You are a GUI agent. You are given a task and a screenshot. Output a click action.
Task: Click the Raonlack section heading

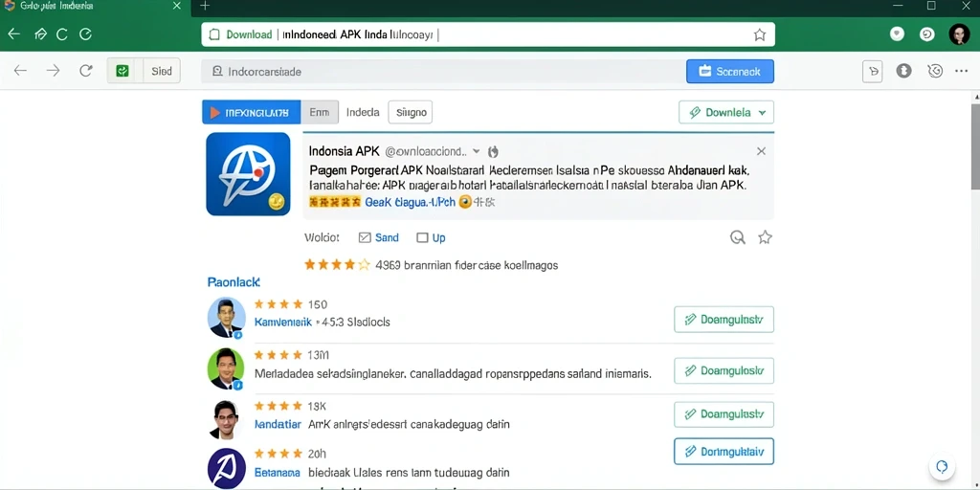tap(234, 282)
